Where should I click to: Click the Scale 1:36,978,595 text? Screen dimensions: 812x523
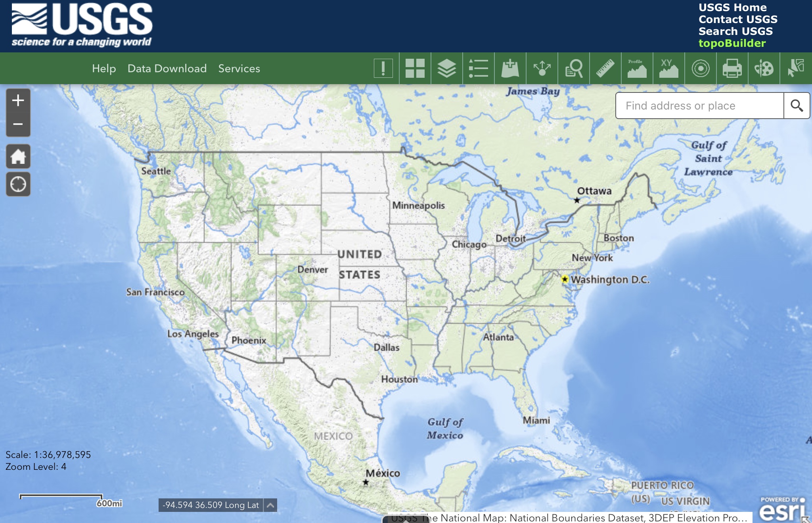(x=48, y=455)
